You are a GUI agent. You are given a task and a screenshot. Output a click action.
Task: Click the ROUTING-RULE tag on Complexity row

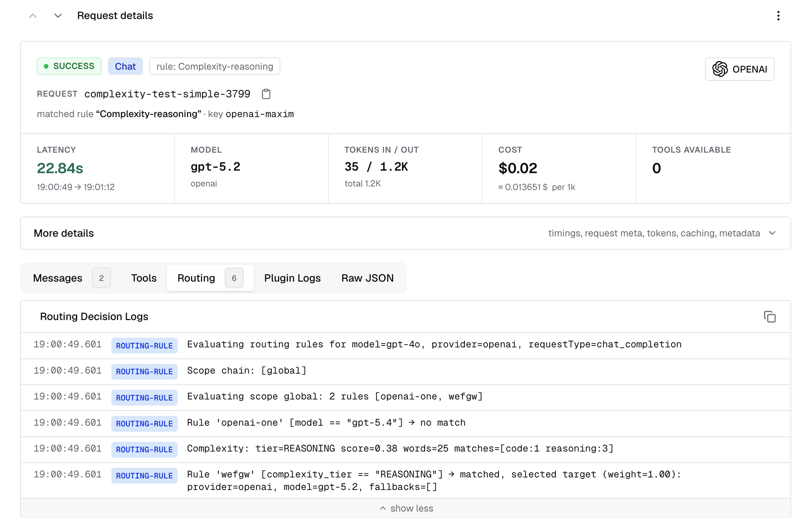click(144, 449)
